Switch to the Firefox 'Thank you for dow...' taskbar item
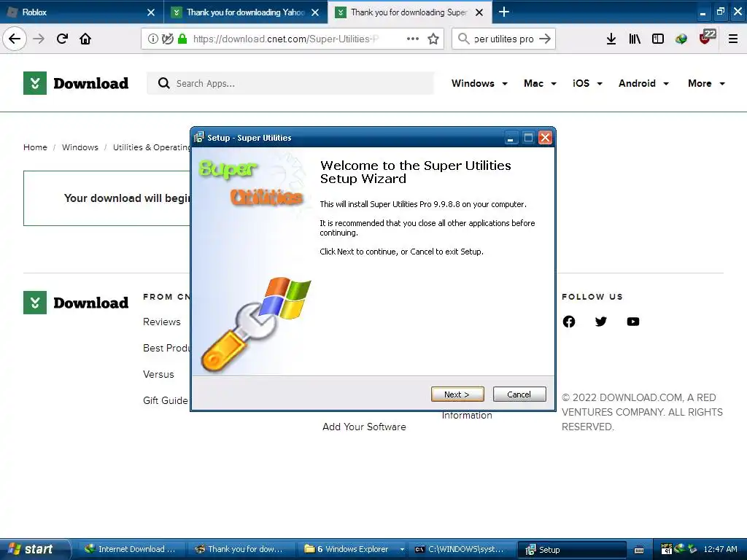This screenshot has height=560, width=747. coord(241,550)
